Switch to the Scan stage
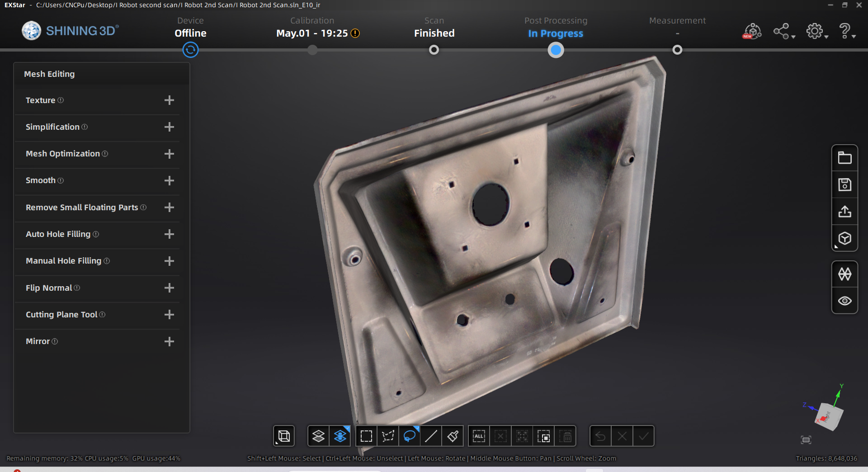868x472 pixels. [434, 50]
